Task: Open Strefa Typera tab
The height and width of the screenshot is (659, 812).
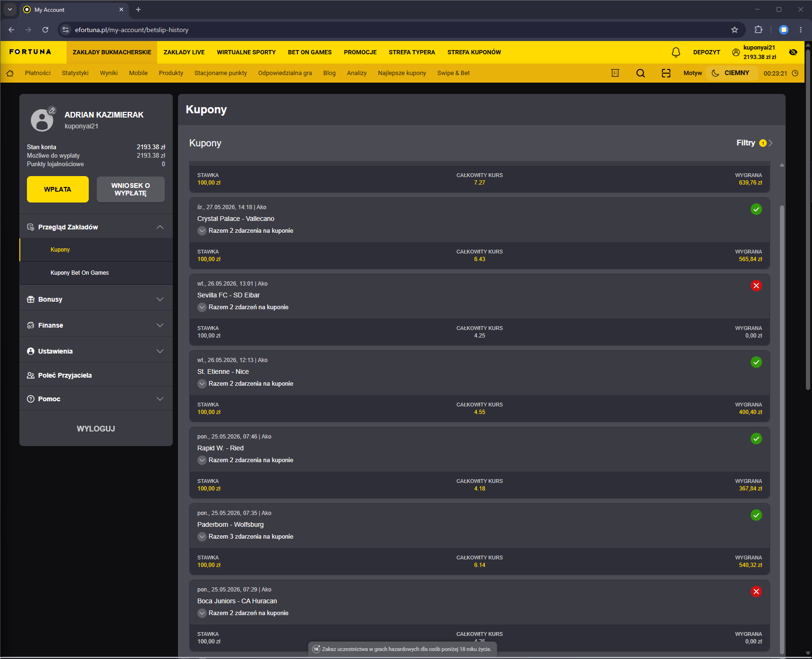Action: click(412, 52)
